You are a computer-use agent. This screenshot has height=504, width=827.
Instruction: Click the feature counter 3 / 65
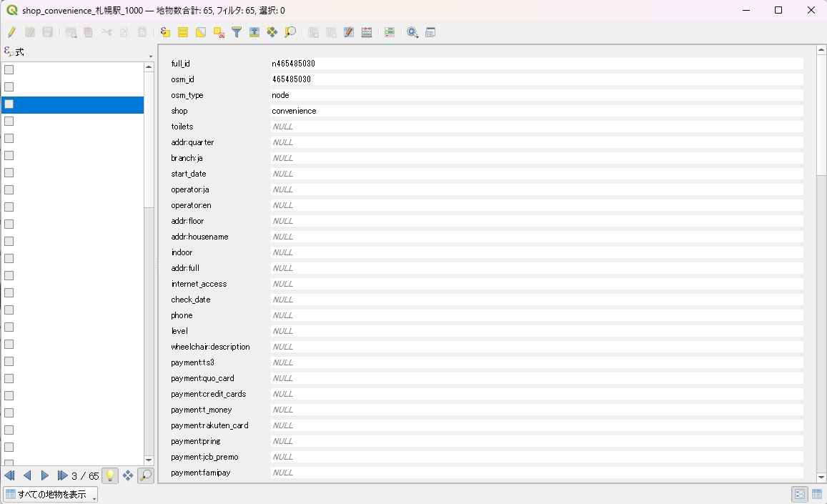[85, 476]
